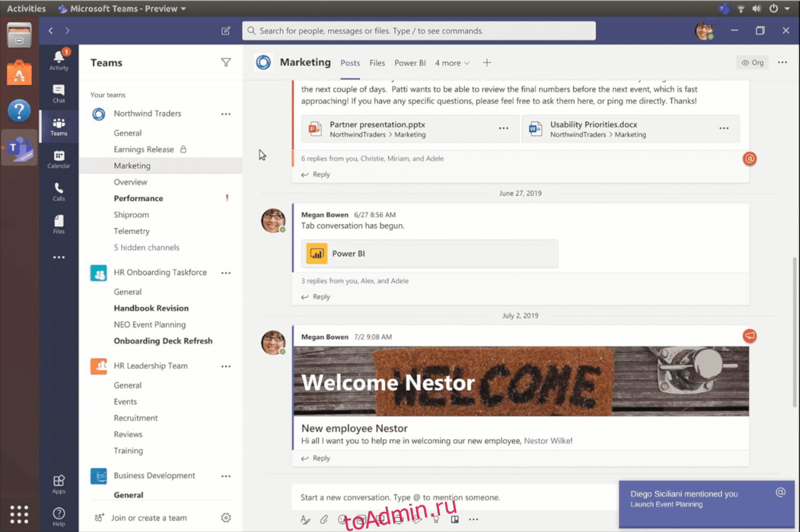Open the Files icon in sidebar
Viewport: 800px width, 532px height.
coord(59,224)
